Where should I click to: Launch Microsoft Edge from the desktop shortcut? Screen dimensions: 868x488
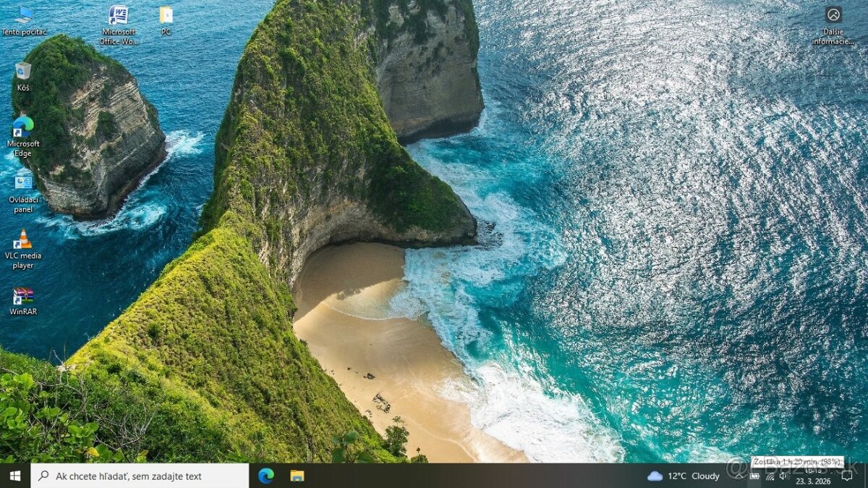[x=22, y=127]
